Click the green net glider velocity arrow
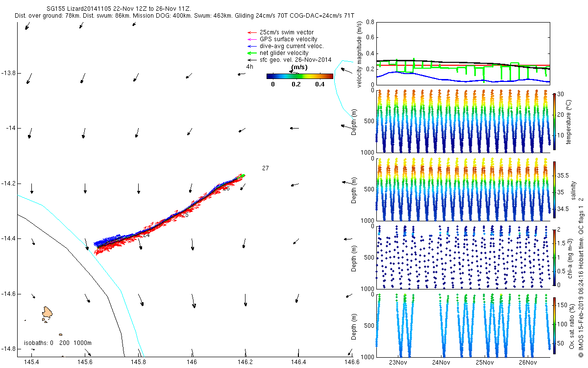 [x=252, y=53]
